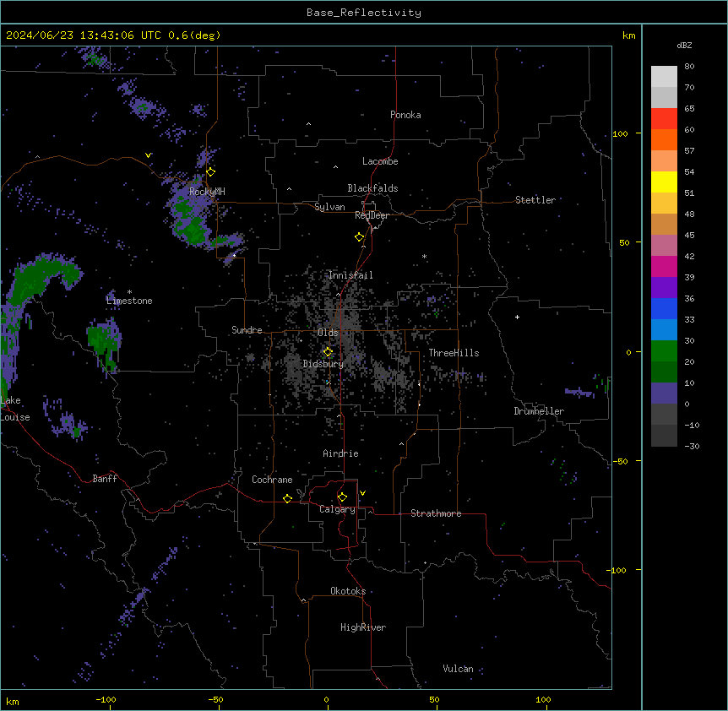The image size is (728, 711).
Task: Click the RedDeer city label
Action: pos(372,215)
